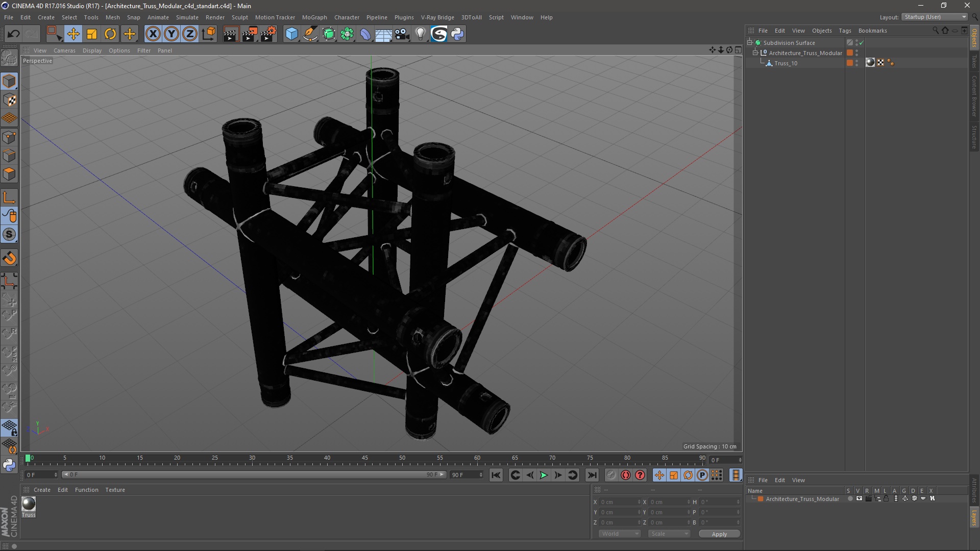Open the Scale mode dropdown
Screen dimensions: 980x551
coord(669,534)
